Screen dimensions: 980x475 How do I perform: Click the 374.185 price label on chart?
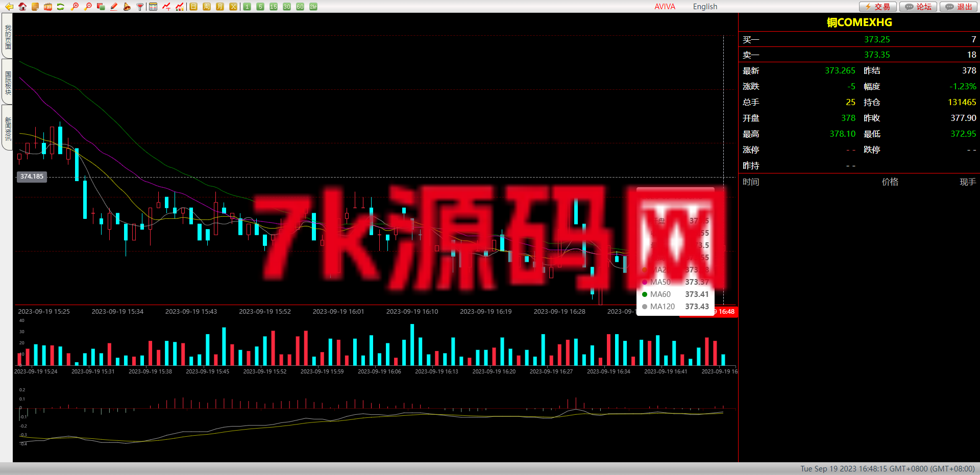[32, 177]
